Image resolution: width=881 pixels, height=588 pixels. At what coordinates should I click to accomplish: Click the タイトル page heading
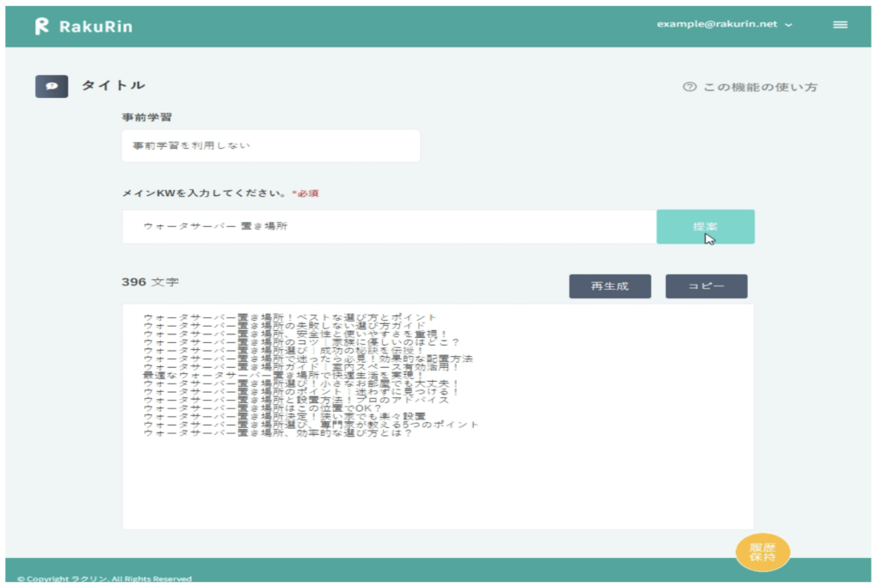113,85
